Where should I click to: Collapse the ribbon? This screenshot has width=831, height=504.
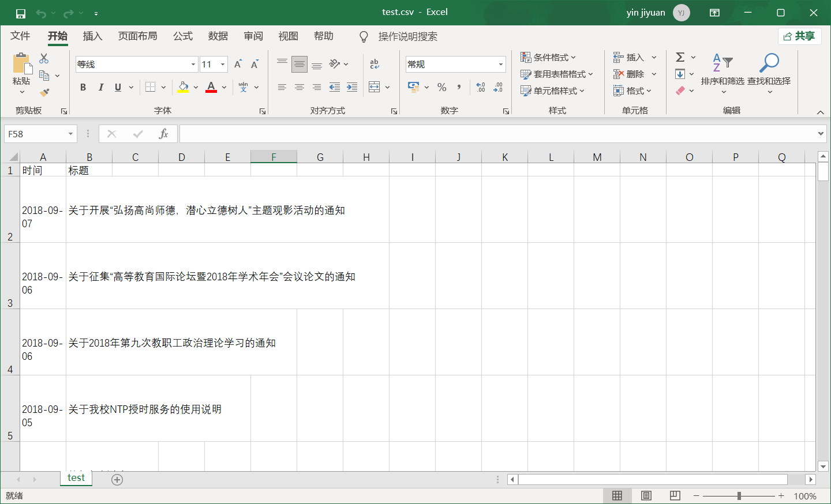pos(821,112)
